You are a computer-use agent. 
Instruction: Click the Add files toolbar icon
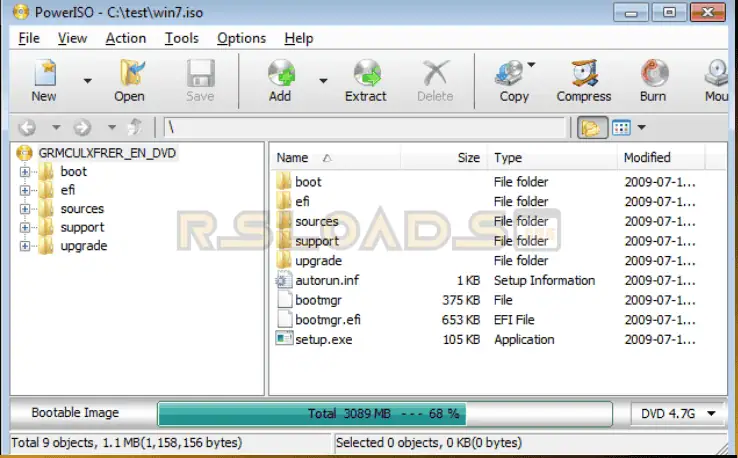[x=281, y=73]
